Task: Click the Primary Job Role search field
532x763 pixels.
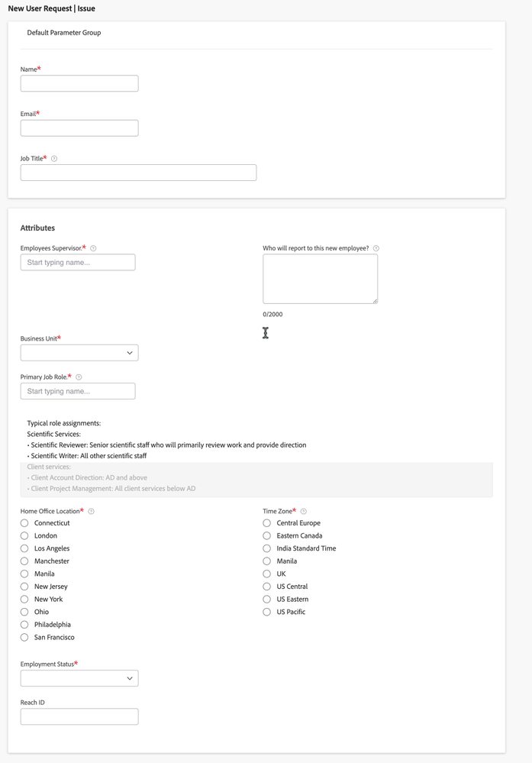Action: [78, 391]
